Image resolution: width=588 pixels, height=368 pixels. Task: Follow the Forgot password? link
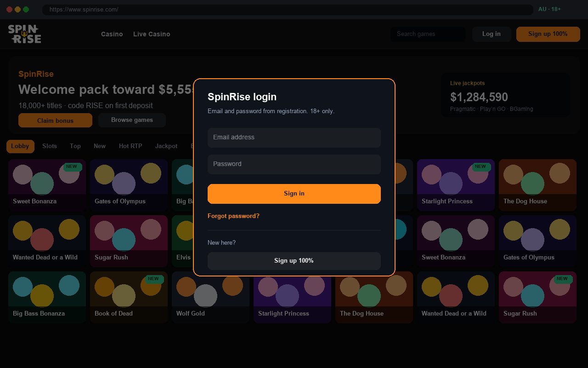click(233, 216)
